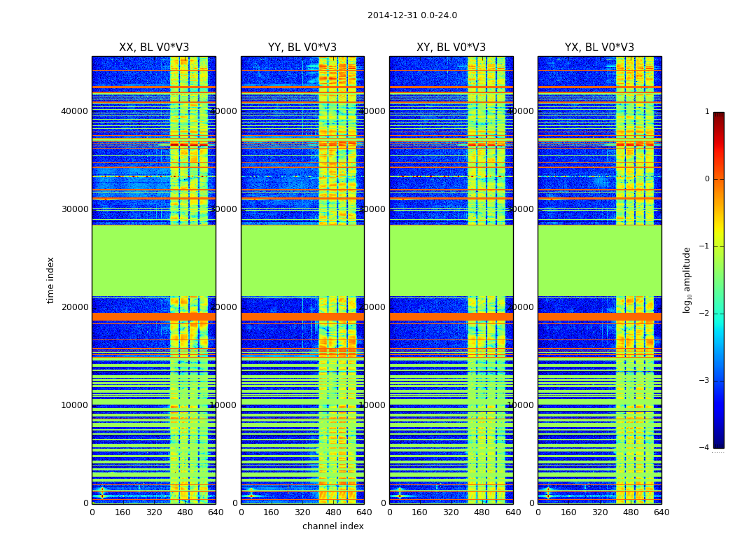735x560 pixels.
Task: Click the '480' x-tick under the YX panel
Action: pos(631,512)
